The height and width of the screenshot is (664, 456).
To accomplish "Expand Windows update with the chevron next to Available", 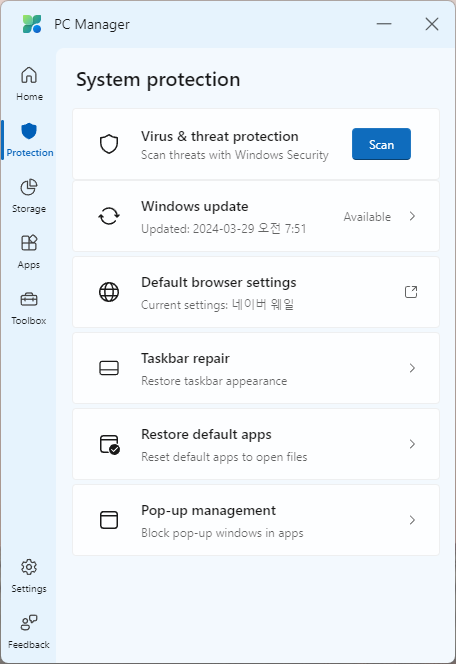I will 412,216.
